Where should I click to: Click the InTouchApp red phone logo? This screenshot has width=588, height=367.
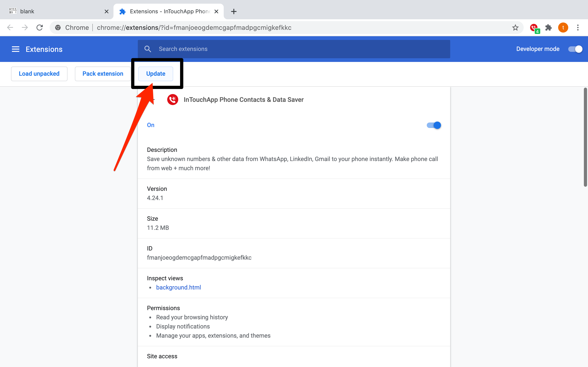tap(172, 100)
